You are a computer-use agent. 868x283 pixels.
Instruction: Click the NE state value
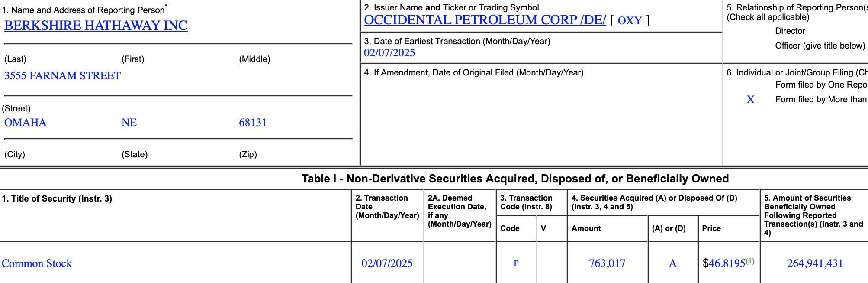coord(129,123)
